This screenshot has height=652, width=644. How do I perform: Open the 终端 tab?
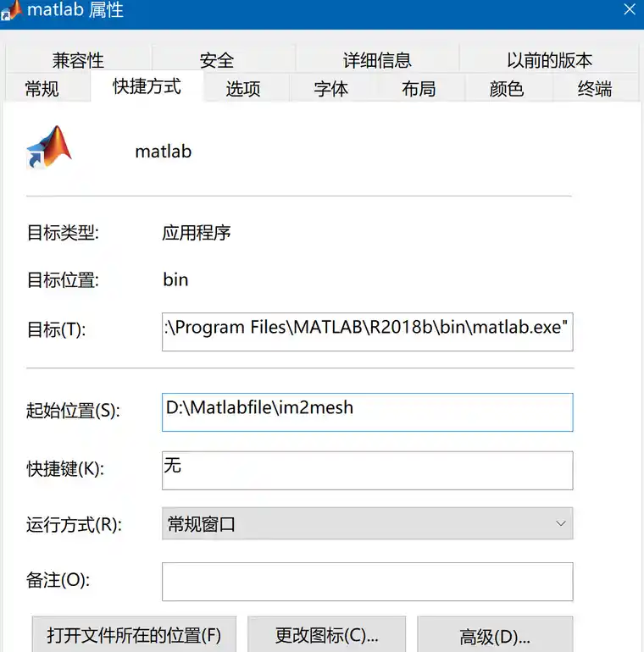(595, 88)
